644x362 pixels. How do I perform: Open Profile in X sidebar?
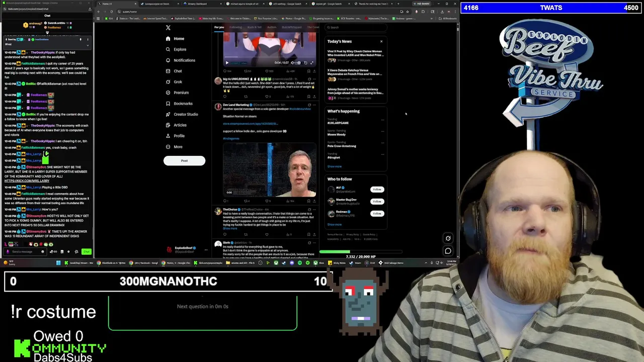[175, 136]
